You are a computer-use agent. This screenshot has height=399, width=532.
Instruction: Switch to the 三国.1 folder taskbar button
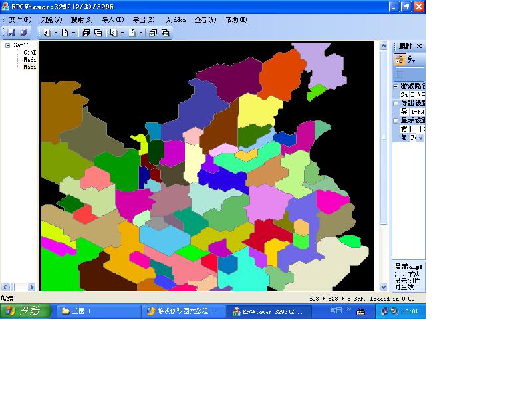click(98, 311)
